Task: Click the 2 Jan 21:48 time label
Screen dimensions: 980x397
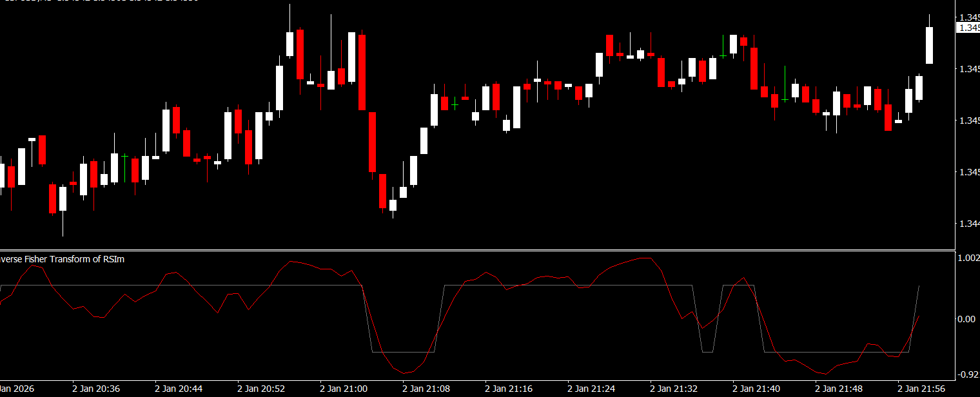Action: click(839, 389)
